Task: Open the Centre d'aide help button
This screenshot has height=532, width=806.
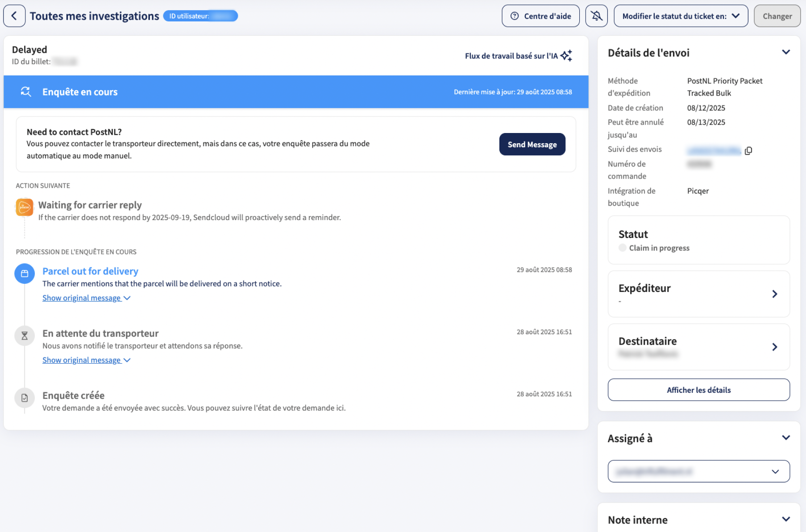Action: click(540, 16)
